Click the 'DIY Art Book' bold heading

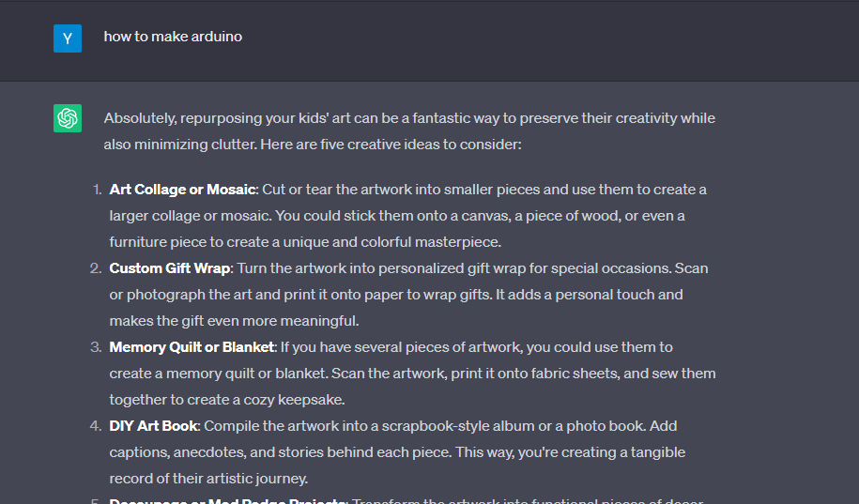click(153, 426)
